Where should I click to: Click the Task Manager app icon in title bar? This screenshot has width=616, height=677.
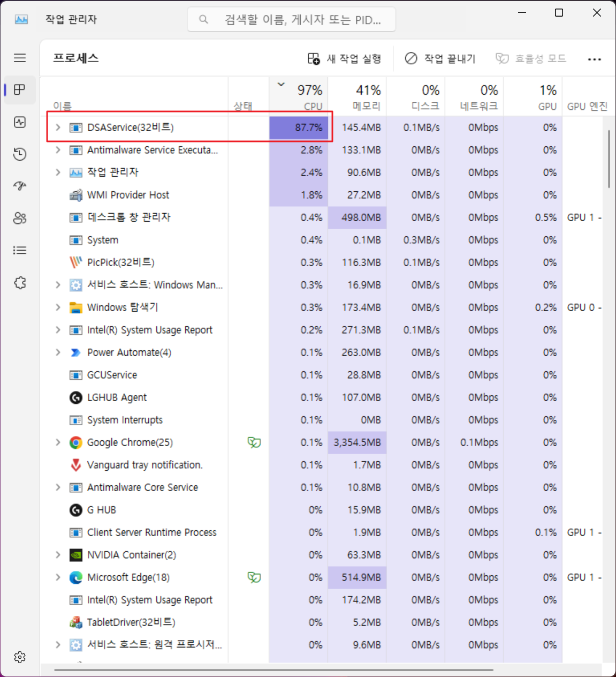click(x=21, y=19)
